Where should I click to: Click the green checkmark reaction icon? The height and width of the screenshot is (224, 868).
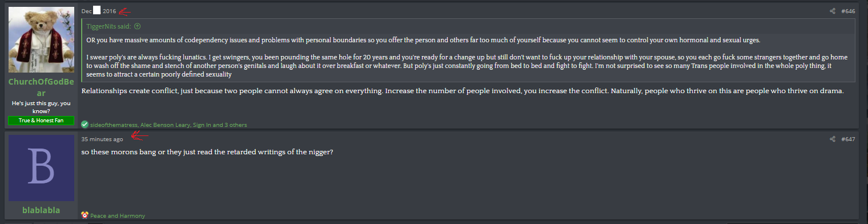click(x=85, y=124)
